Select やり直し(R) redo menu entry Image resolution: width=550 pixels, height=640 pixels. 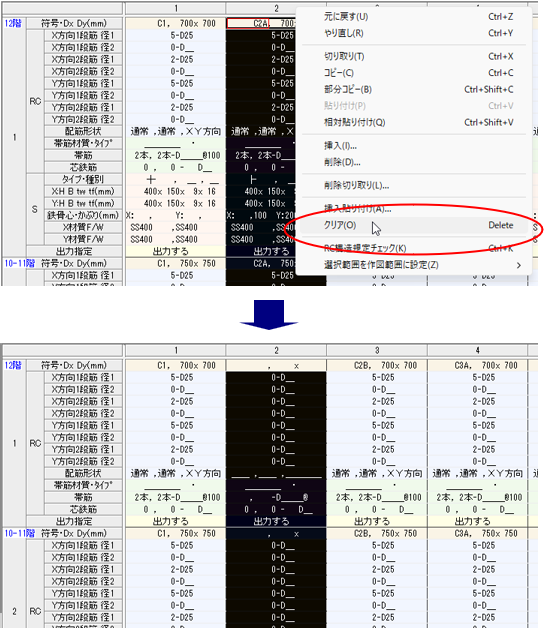414,33
